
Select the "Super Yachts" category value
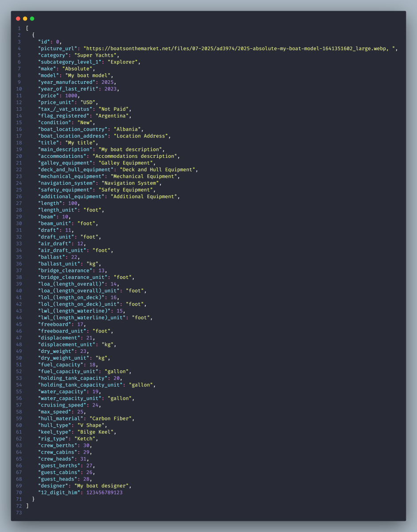pyautogui.click(x=96, y=55)
